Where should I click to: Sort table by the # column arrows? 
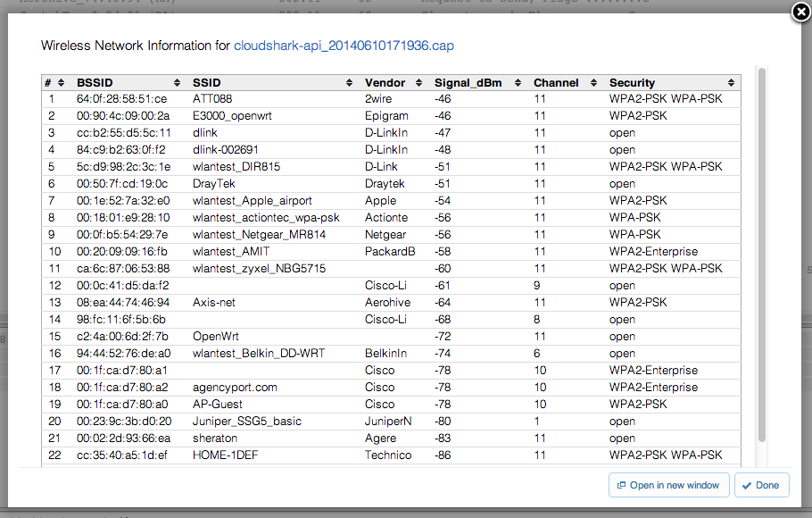(x=61, y=83)
